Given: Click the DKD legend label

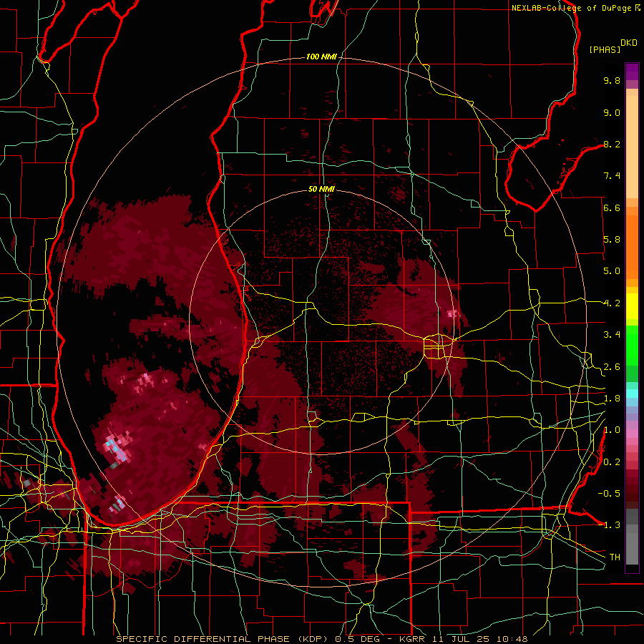Looking at the screenshot, I should (x=629, y=42).
